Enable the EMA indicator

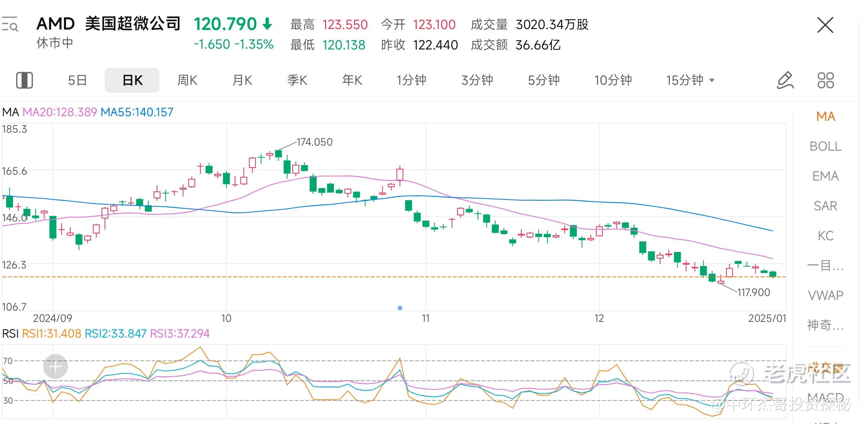coord(826,176)
